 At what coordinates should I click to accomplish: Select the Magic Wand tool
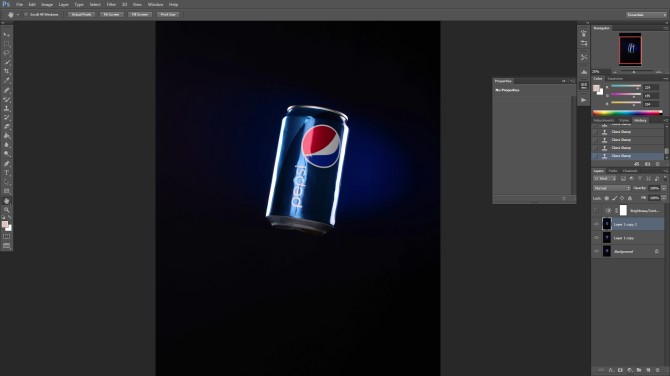pyautogui.click(x=6, y=62)
